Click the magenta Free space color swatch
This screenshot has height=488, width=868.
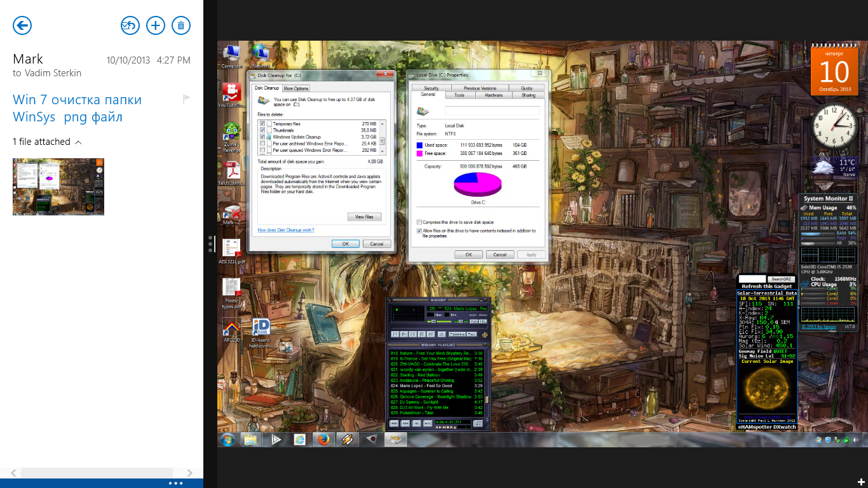[420, 153]
